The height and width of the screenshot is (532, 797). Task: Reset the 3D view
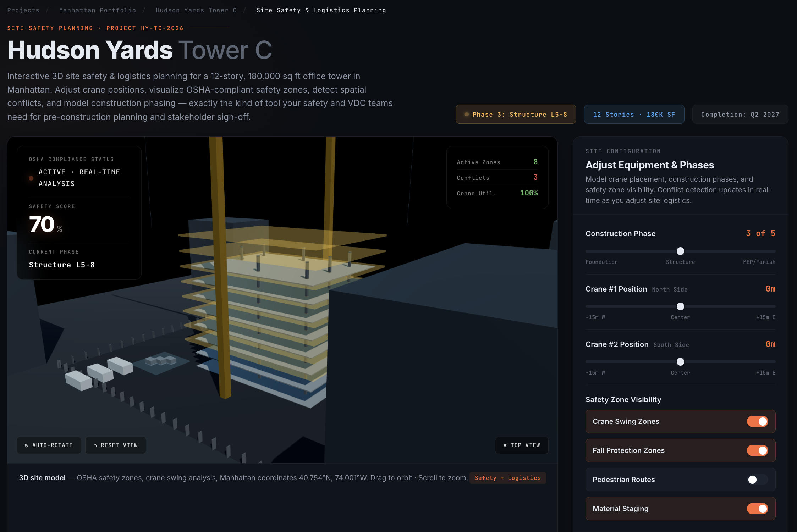coord(116,445)
